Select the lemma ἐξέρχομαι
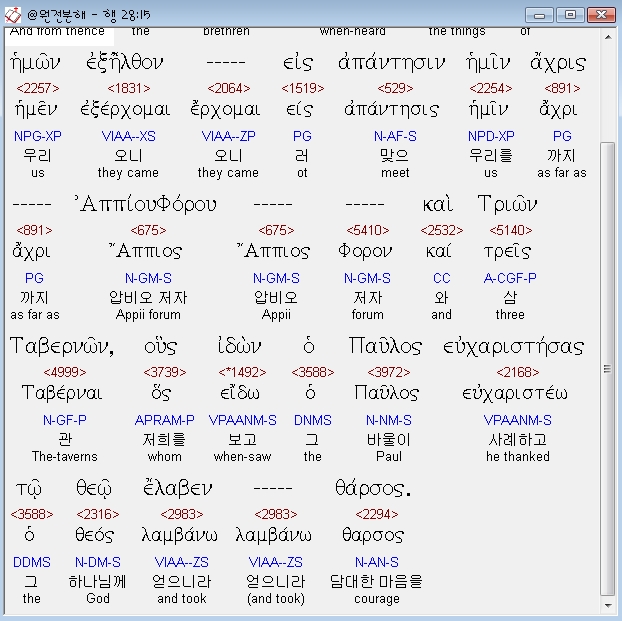The height and width of the screenshot is (621, 622). [125, 110]
